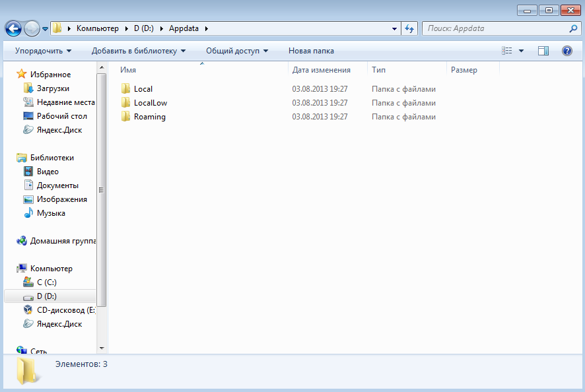Click the Компьютер breadcrumb in the address bar
The height and width of the screenshot is (392, 585).
click(97, 28)
